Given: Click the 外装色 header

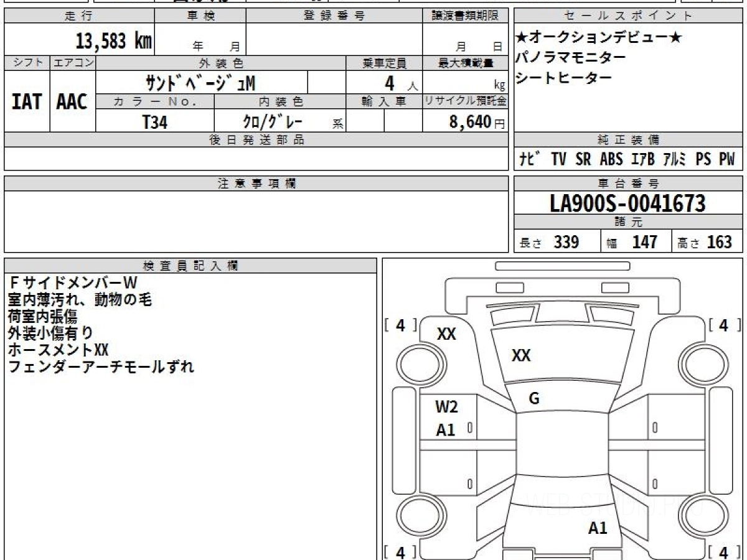Looking at the screenshot, I should coord(221,63).
